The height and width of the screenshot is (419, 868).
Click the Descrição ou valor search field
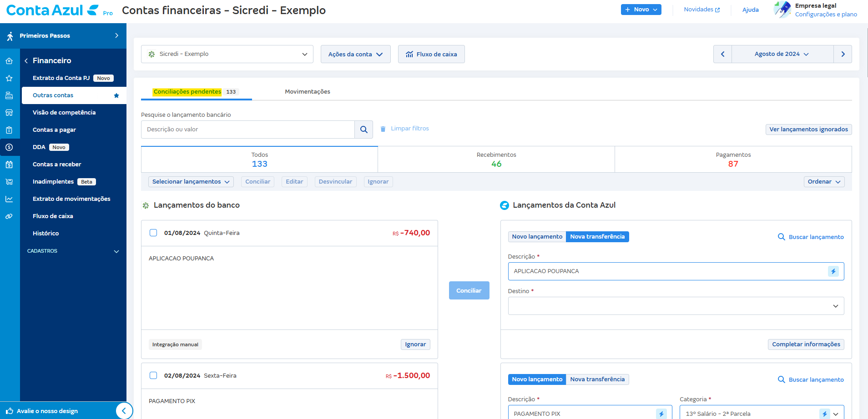point(248,130)
